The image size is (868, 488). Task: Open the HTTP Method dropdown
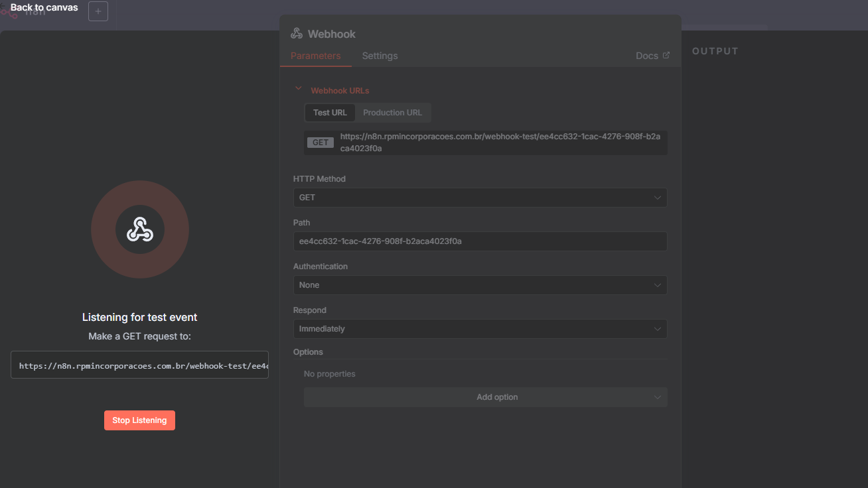pos(480,198)
